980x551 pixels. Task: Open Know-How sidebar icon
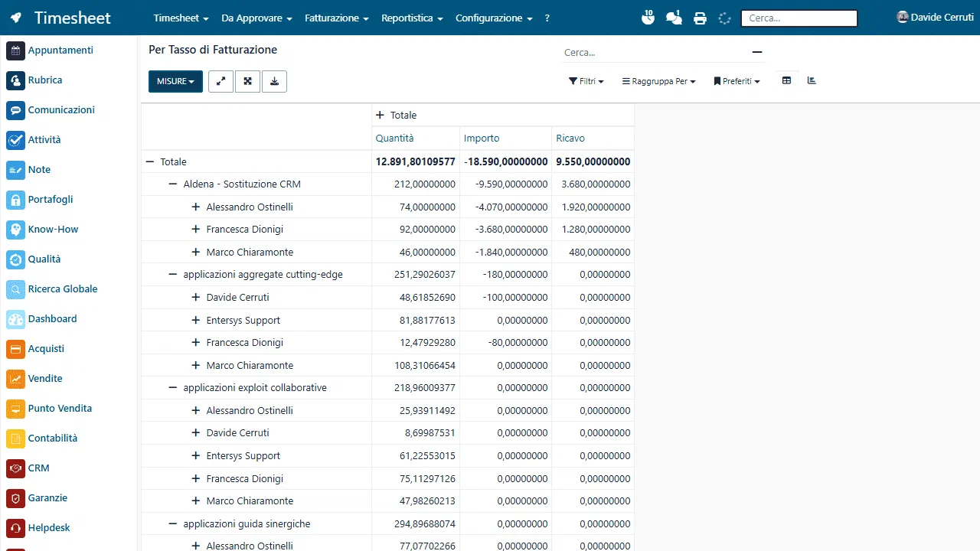pos(15,230)
